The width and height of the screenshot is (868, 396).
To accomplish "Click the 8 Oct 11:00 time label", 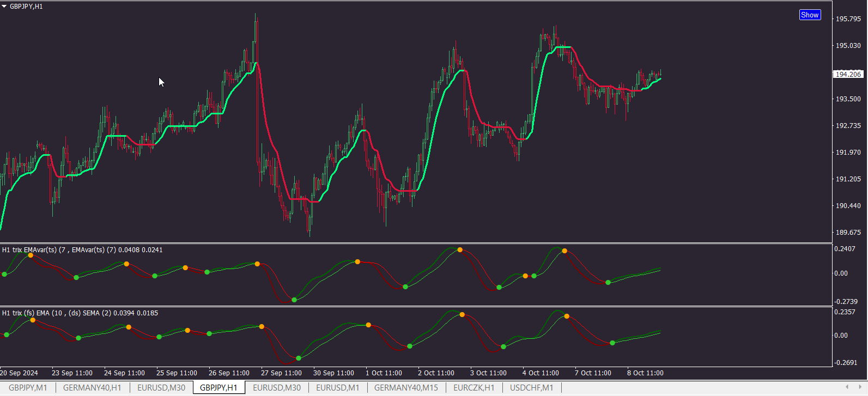I will pos(646,373).
